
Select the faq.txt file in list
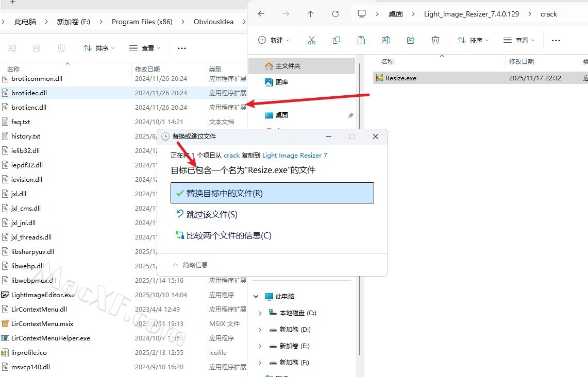point(21,122)
